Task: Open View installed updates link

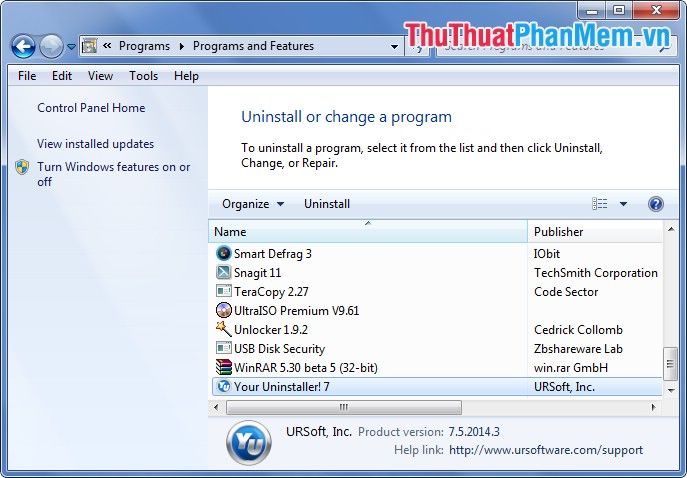Action: 96,144
